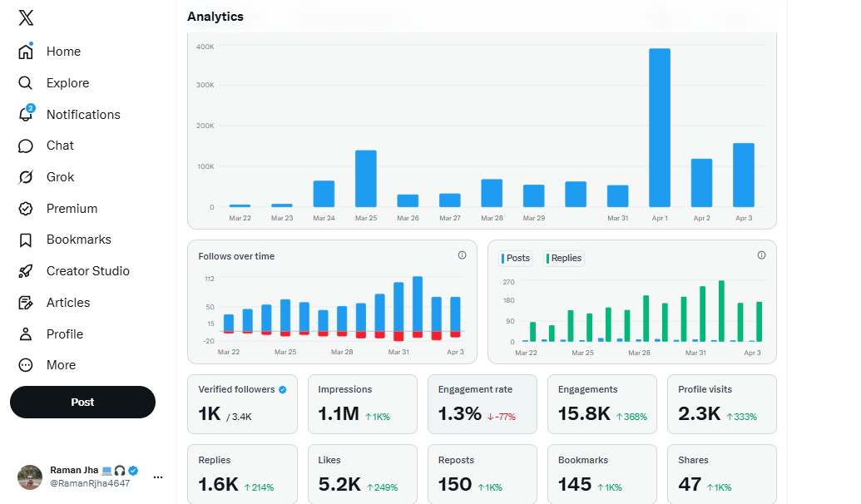Open the Bookmarks ribbon icon
This screenshot has width=861, height=504.
coord(25,240)
